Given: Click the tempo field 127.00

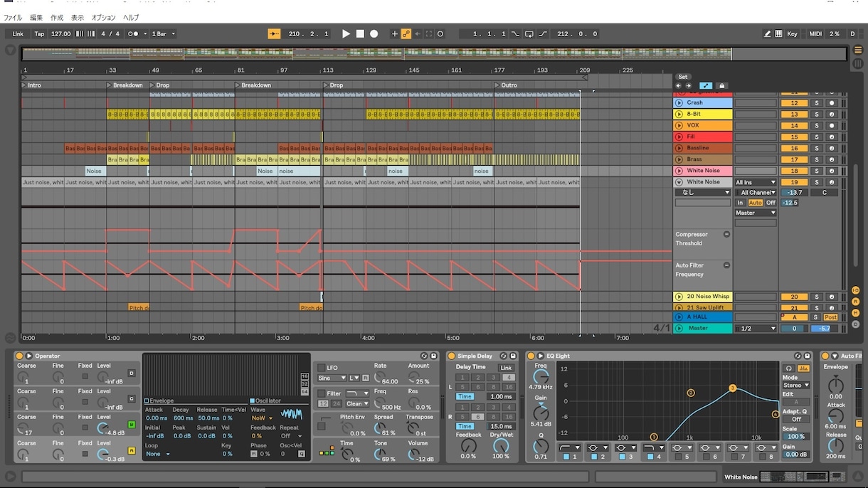Looking at the screenshot, I should coord(61,33).
